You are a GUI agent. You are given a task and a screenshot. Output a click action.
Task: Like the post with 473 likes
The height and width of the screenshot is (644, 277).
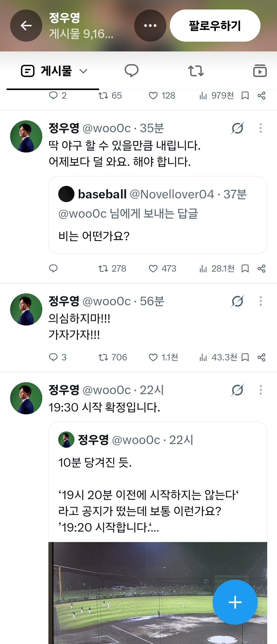162,269
